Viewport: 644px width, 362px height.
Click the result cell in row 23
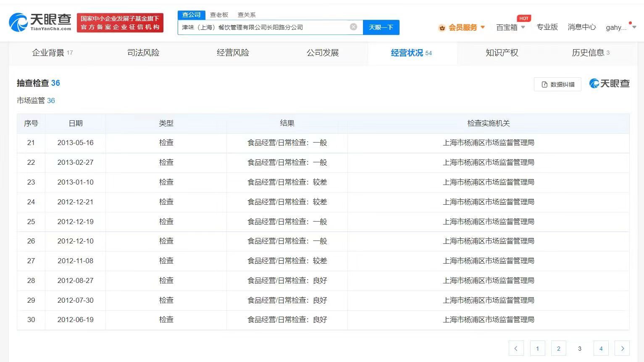[x=287, y=182]
